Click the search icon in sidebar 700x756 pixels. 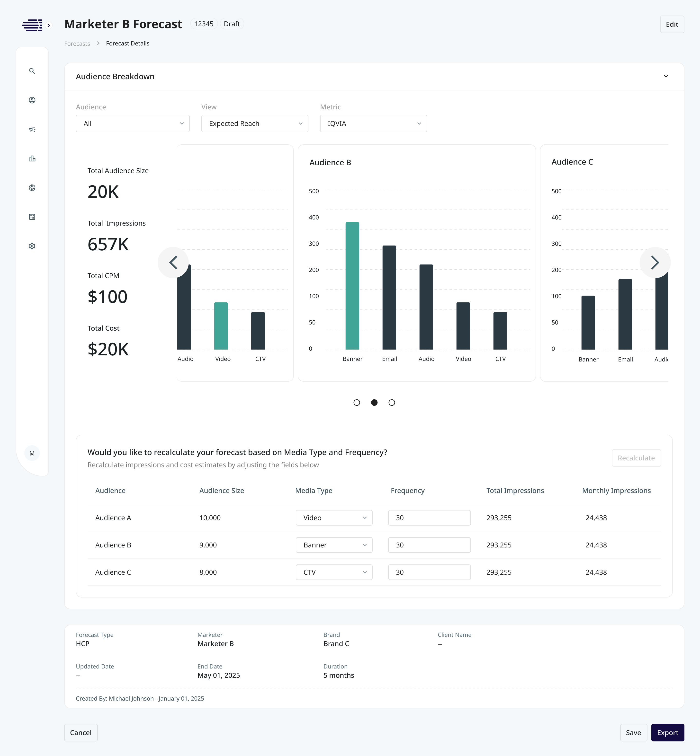coord(32,71)
